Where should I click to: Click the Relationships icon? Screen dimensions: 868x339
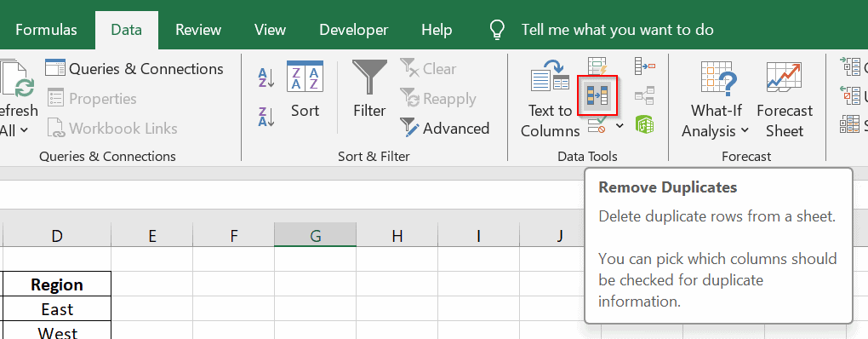(645, 95)
